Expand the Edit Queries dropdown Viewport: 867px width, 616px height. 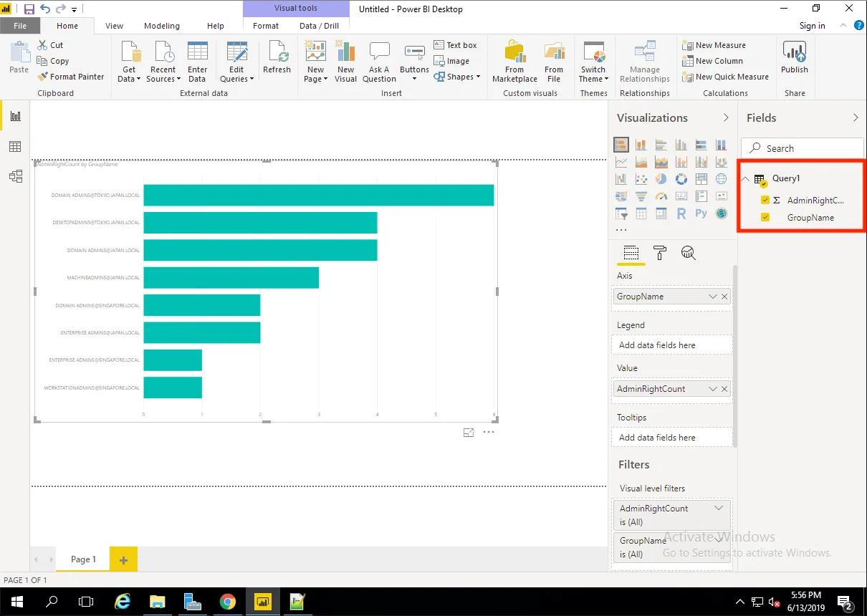[x=236, y=62]
